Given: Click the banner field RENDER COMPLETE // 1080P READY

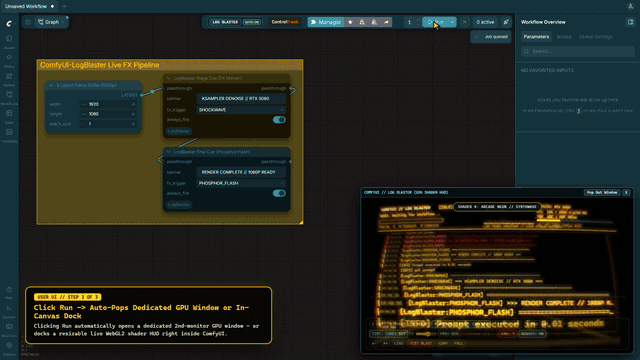Looking at the screenshot, I should [x=241, y=172].
